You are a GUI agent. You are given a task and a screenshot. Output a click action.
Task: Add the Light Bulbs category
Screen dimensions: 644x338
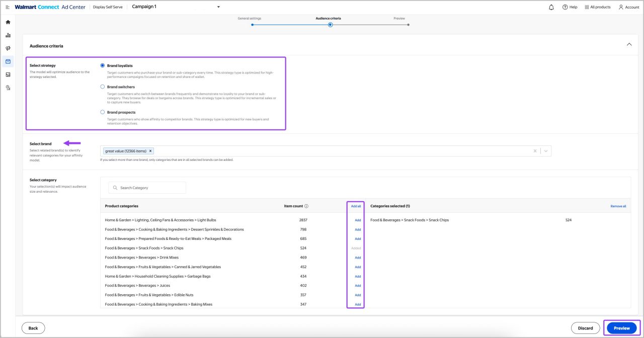[x=358, y=220]
